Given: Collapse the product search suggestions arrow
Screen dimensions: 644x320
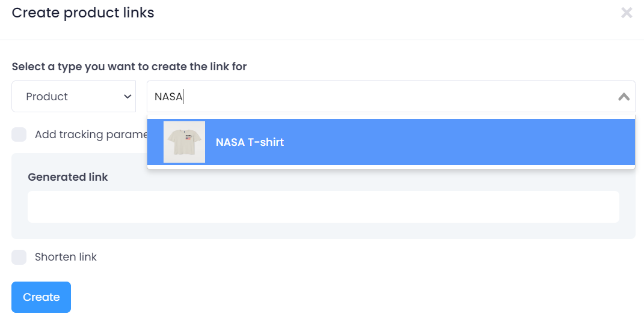Looking at the screenshot, I should coord(624,97).
